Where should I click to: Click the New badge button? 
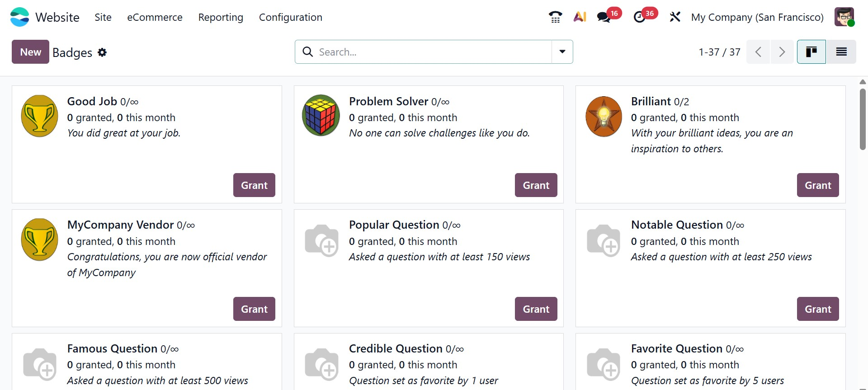[x=30, y=52]
